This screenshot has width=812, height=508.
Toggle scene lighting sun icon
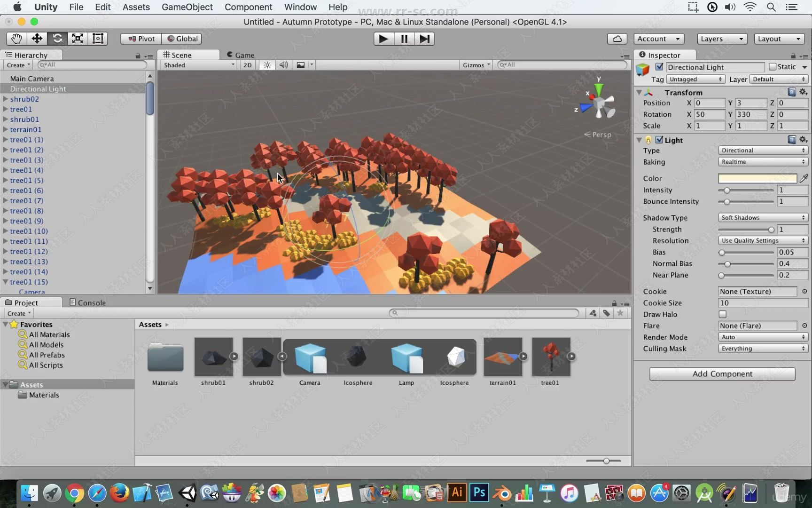click(x=267, y=65)
